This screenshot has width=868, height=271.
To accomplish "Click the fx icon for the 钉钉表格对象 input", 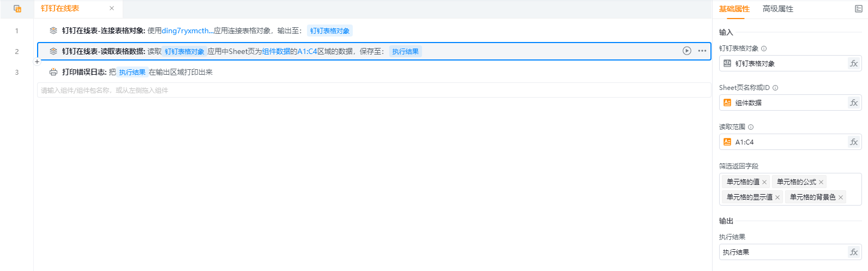I will click(853, 63).
